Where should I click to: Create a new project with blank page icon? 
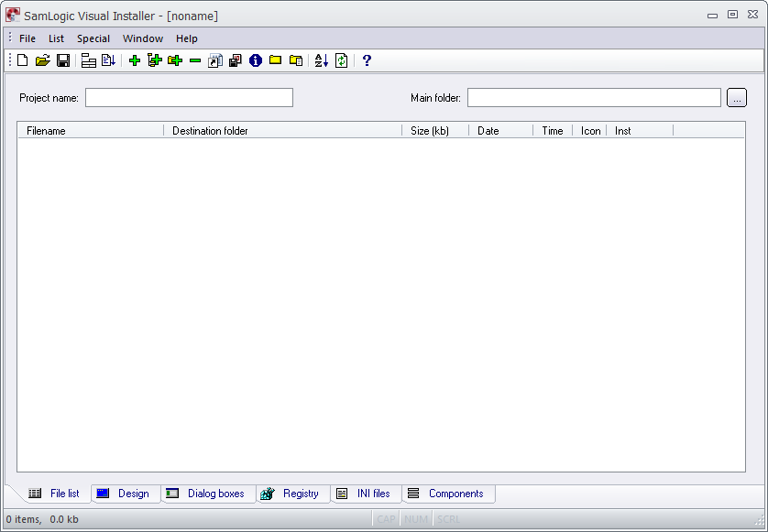point(23,60)
